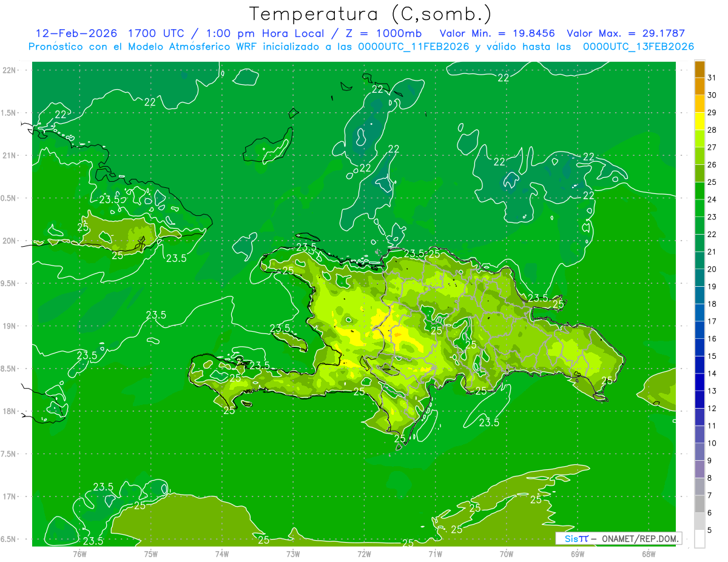The image size is (728, 562).
Task: Click the legend value 12
Action: click(712, 408)
